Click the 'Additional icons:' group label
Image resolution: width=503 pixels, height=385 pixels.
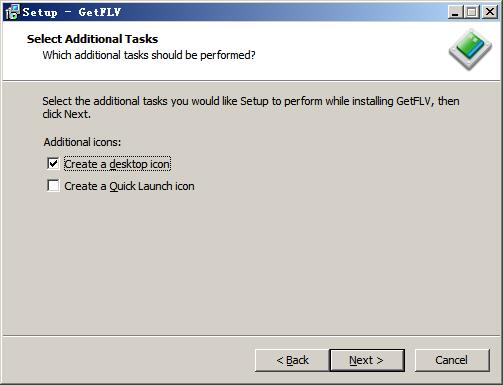pos(82,142)
